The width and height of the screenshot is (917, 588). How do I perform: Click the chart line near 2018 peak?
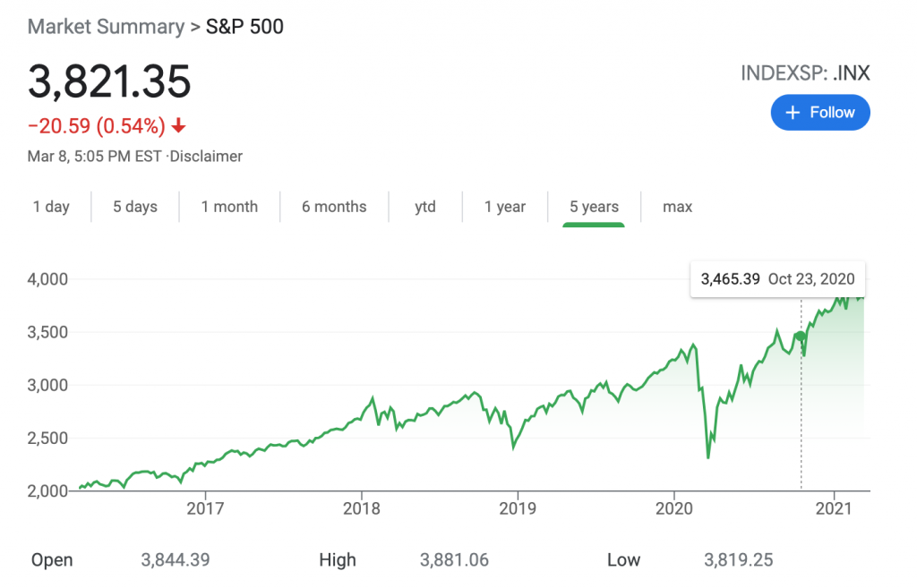[372, 396]
